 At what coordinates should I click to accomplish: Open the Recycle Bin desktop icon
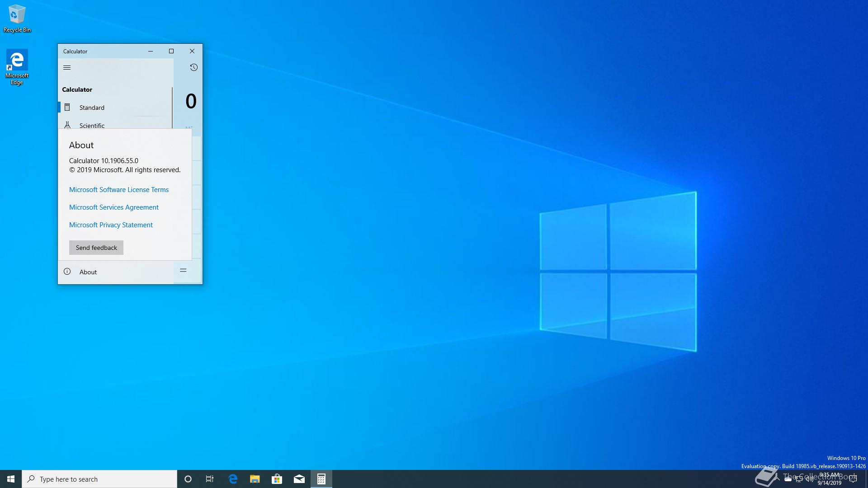(17, 19)
